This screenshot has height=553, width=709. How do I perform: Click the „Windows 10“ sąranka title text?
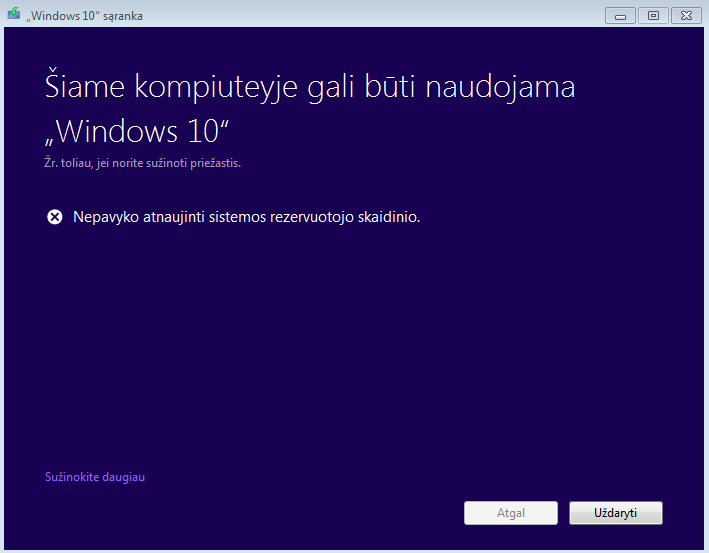[x=84, y=16]
